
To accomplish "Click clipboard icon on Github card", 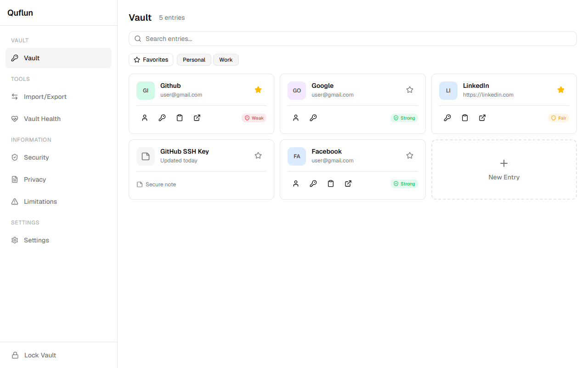I will click(x=180, y=118).
